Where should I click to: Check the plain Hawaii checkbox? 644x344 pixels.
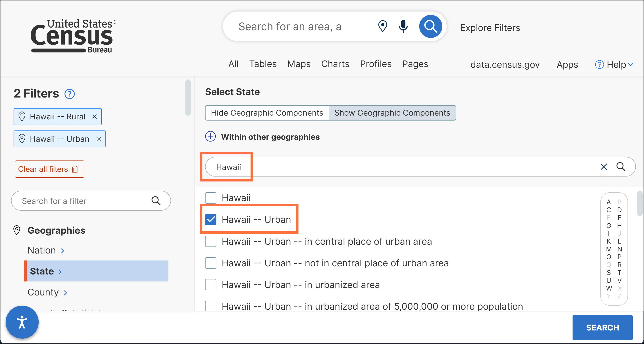(x=211, y=198)
